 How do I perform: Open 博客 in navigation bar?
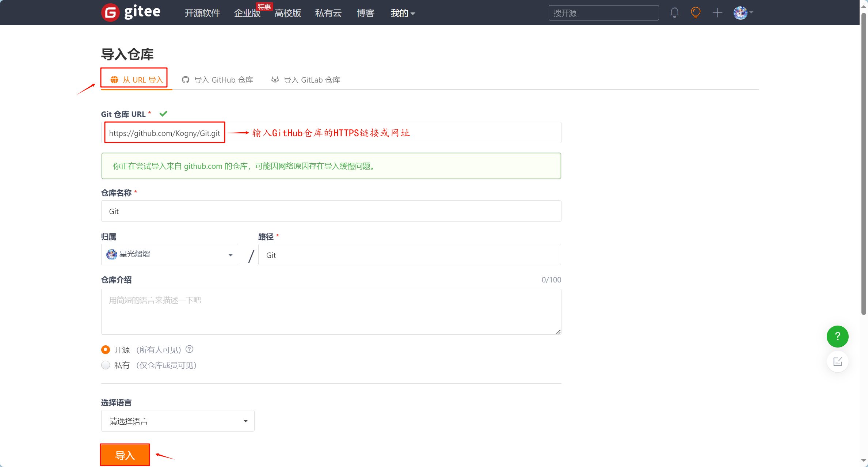(366, 13)
